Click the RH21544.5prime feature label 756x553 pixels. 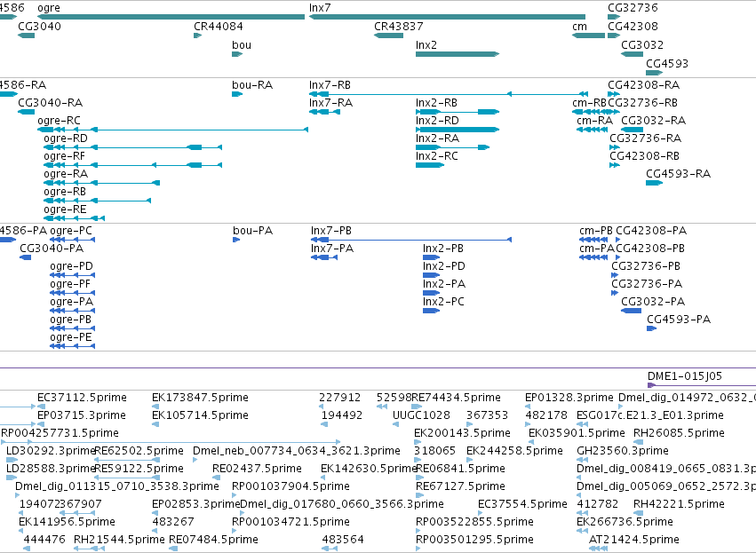click(119, 540)
